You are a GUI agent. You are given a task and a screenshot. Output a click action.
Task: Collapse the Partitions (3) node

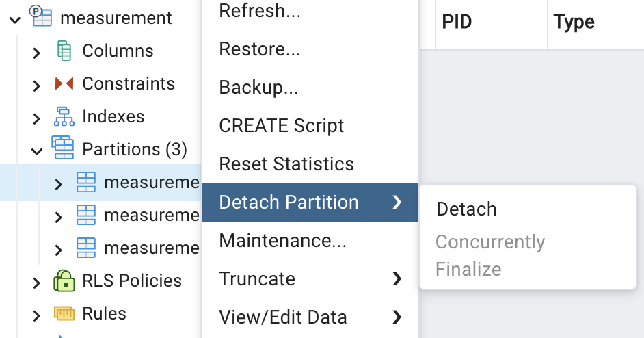point(37,150)
